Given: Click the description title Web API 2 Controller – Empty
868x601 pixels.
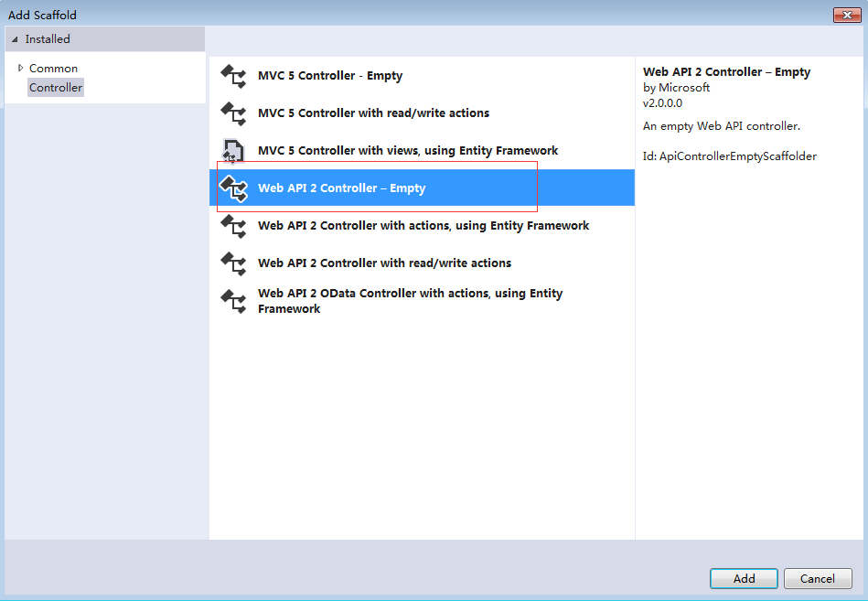Looking at the screenshot, I should point(726,72).
